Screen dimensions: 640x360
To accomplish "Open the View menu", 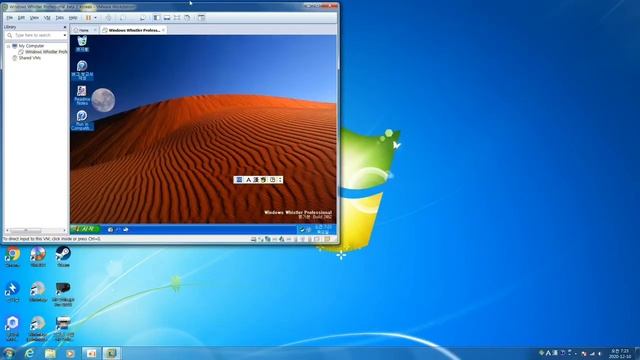I will (34, 18).
